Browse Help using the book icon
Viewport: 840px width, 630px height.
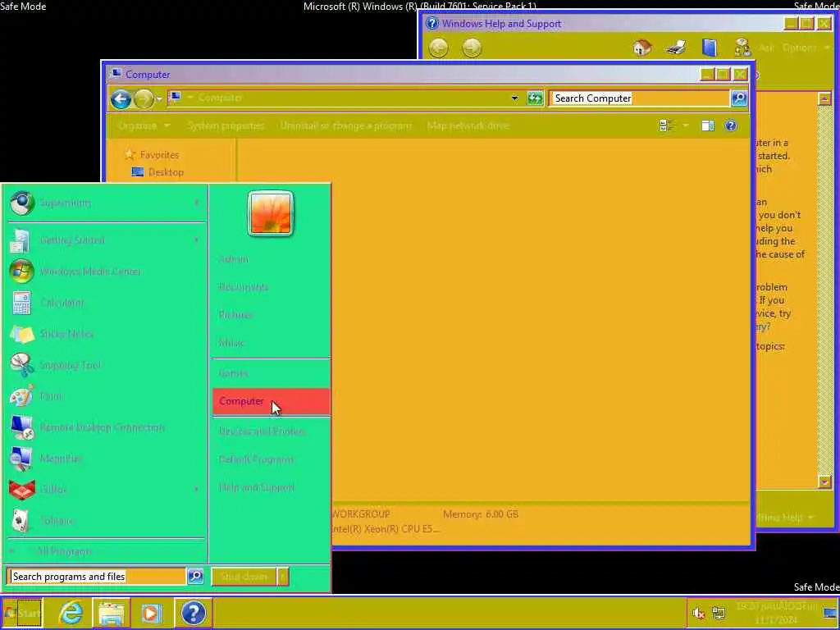[710, 48]
